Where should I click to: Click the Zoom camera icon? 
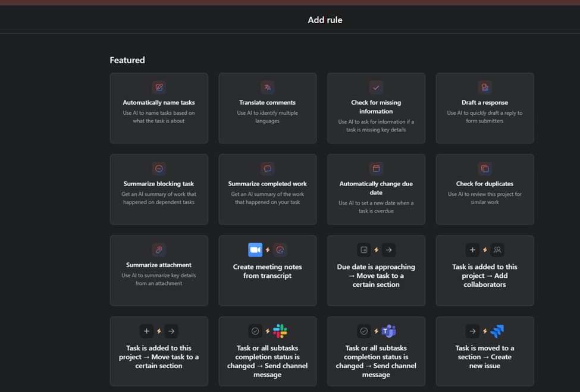tap(255, 250)
